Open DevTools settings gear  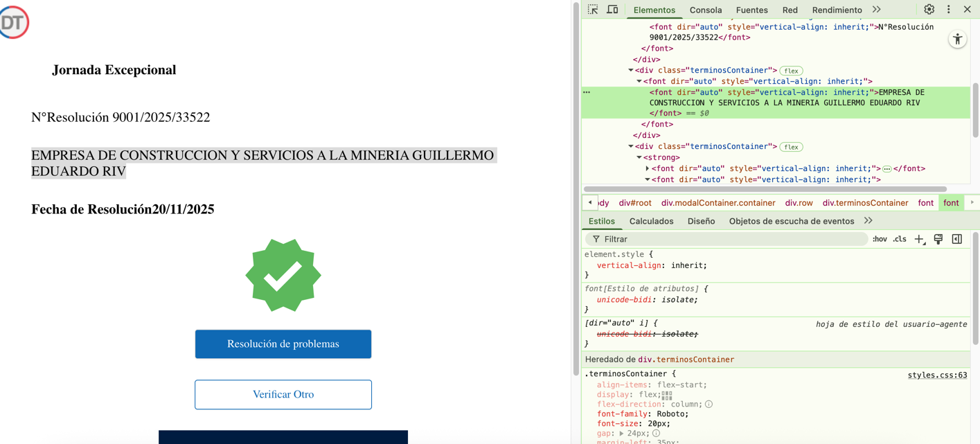coord(929,10)
